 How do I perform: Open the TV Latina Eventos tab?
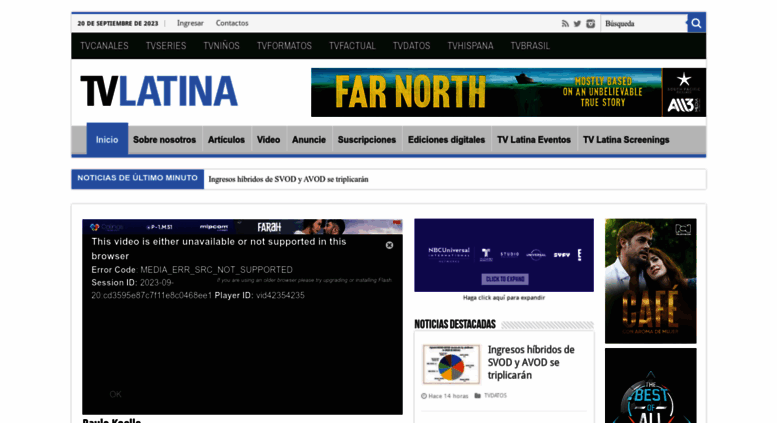[x=534, y=140]
